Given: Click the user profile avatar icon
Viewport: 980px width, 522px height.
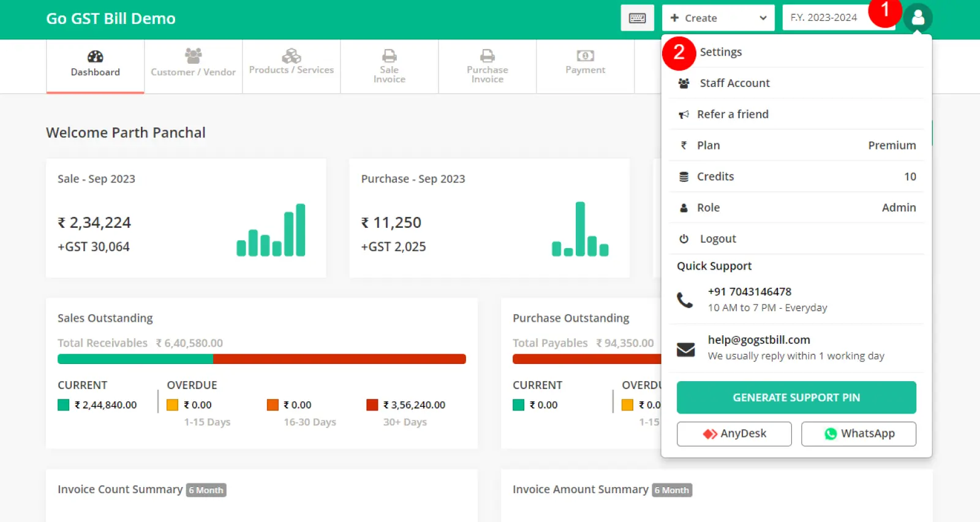Looking at the screenshot, I should [x=918, y=18].
